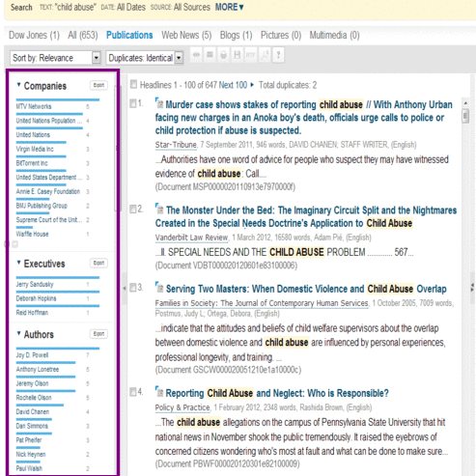Click the question-mark help icon
The width and height of the screenshot is (476, 476).
pos(278,55)
